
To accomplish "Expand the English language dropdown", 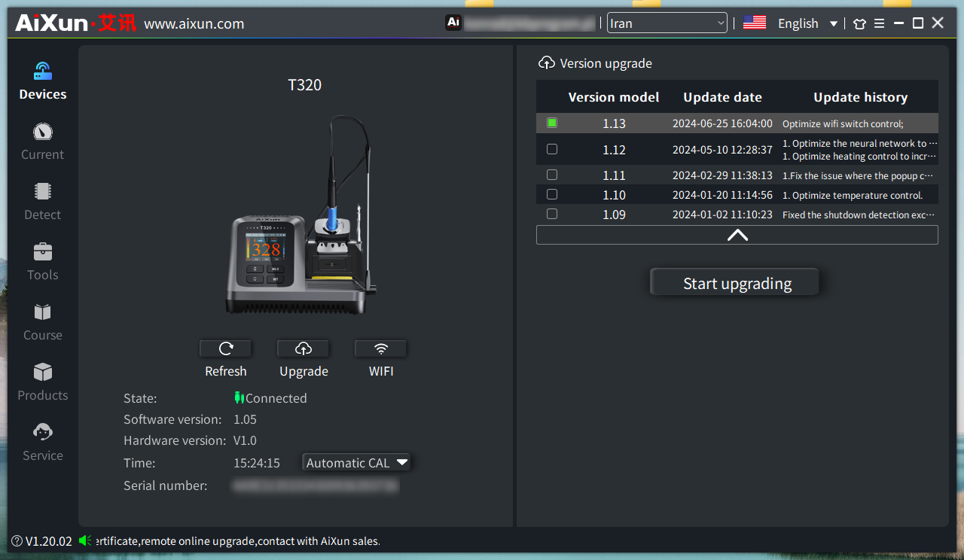I will point(808,23).
